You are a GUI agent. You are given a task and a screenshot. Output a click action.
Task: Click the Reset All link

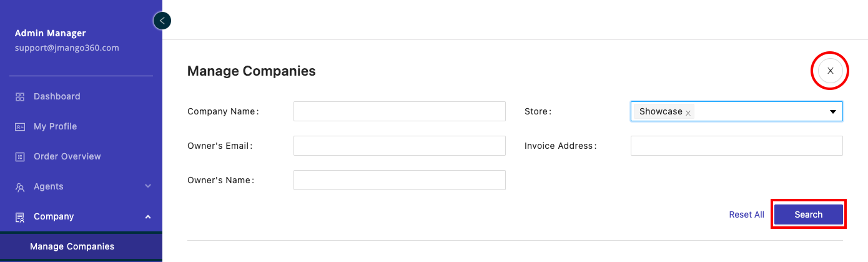tap(746, 214)
